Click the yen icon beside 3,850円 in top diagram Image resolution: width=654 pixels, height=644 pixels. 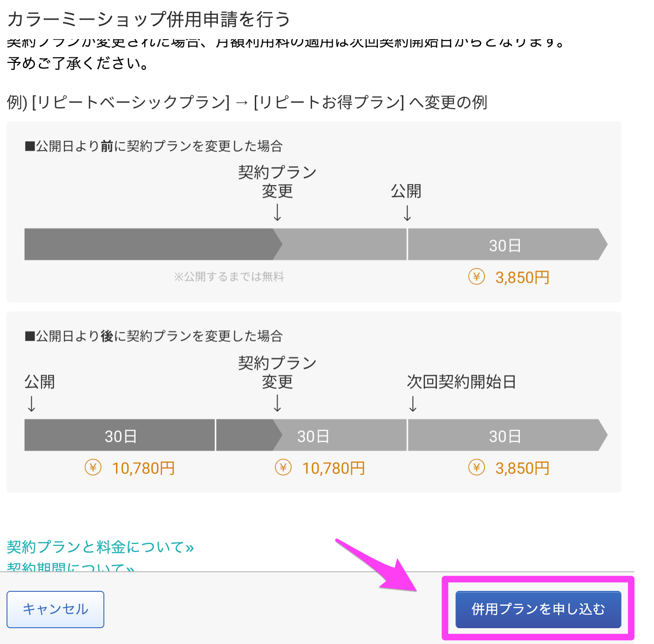[476, 277]
